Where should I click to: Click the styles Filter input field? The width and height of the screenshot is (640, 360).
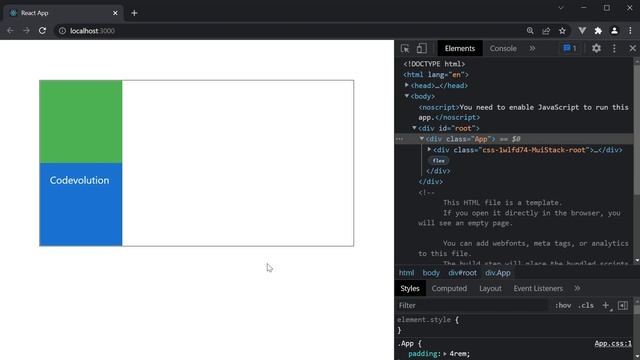click(x=472, y=305)
